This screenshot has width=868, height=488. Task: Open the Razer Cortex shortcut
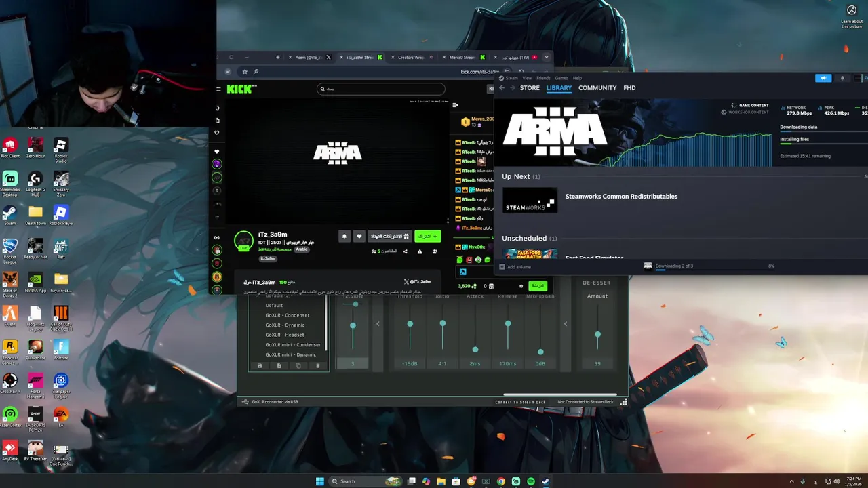9,417
